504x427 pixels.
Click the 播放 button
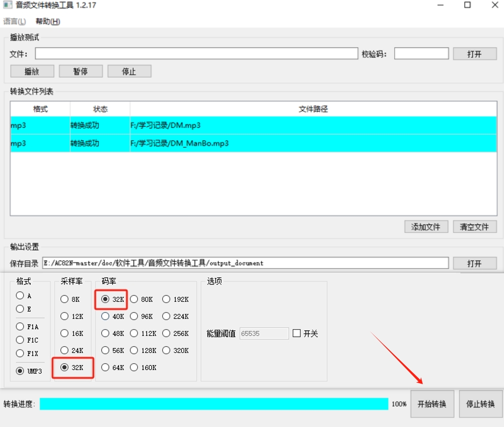point(32,71)
